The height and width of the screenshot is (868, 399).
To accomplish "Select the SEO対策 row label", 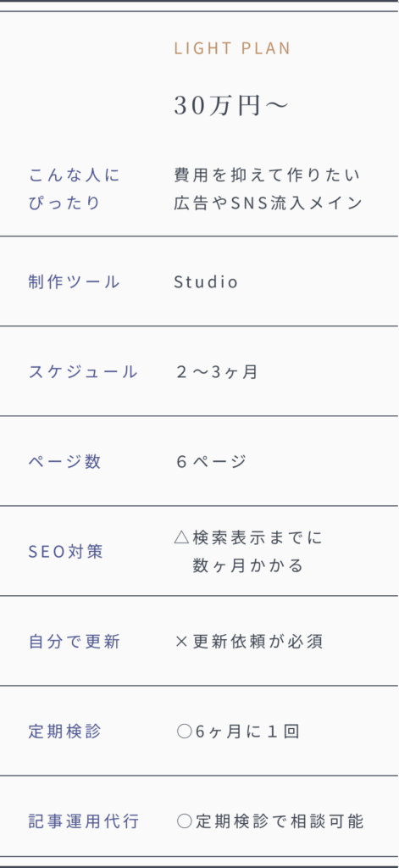I will point(66,551).
